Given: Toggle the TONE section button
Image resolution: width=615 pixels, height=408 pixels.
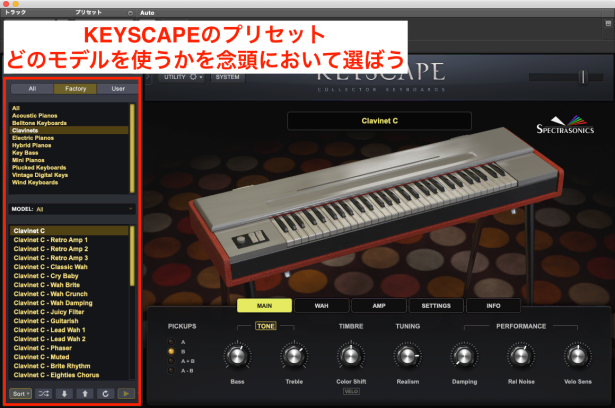Looking at the screenshot, I should click(x=266, y=326).
